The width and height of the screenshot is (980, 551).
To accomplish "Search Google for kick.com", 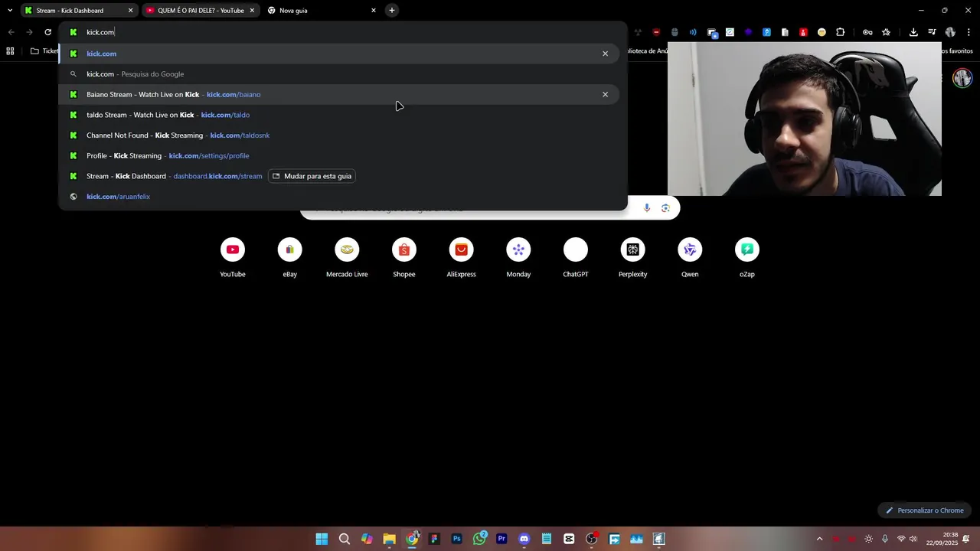I will 338,74.
